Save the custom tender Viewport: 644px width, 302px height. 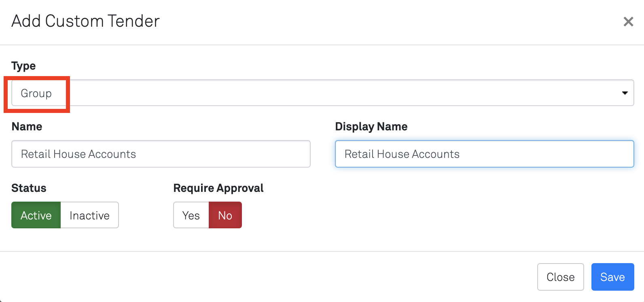point(612,277)
